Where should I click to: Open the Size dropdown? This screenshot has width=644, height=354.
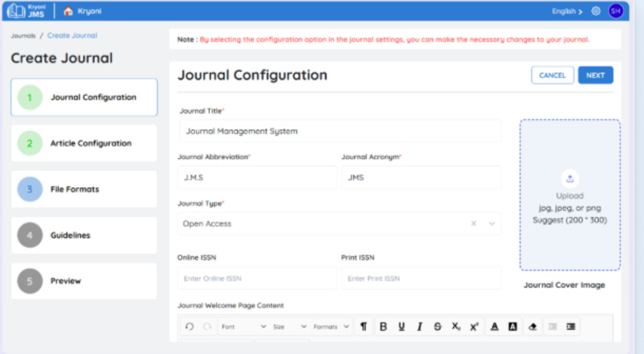290,326
